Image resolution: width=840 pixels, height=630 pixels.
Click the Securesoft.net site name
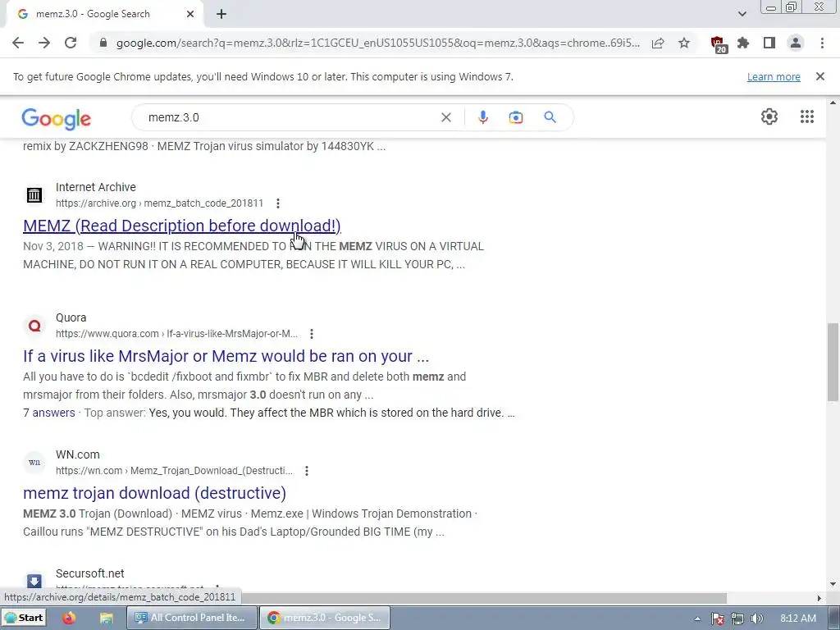pyautogui.click(x=90, y=573)
